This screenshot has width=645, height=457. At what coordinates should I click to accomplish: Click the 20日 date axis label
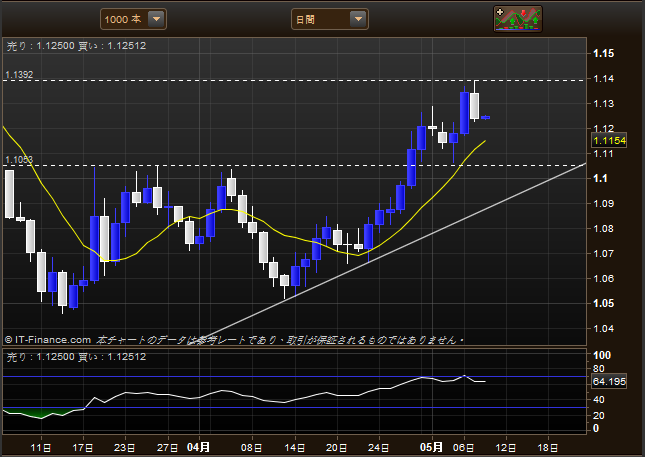pos(336,448)
